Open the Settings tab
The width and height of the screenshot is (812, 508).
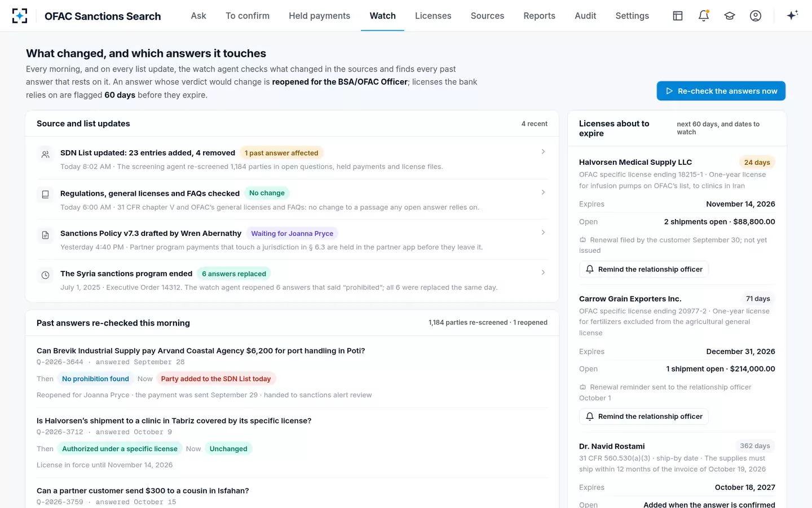[632, 16]
